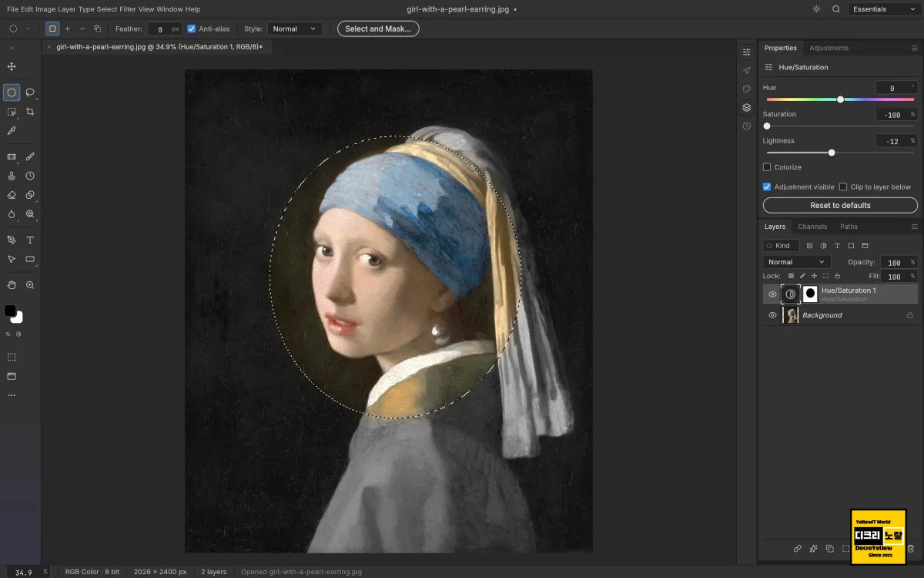Select the Move tool
Image resolution: width=924 pixels, height=578 pixels.
tap(12, 67)
